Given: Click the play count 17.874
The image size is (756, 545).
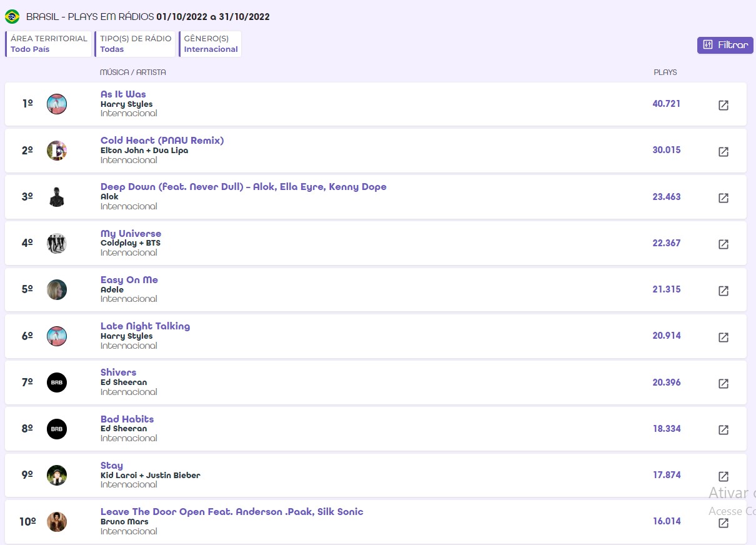Looking at the screenshot, I should (x=667, y=475).
